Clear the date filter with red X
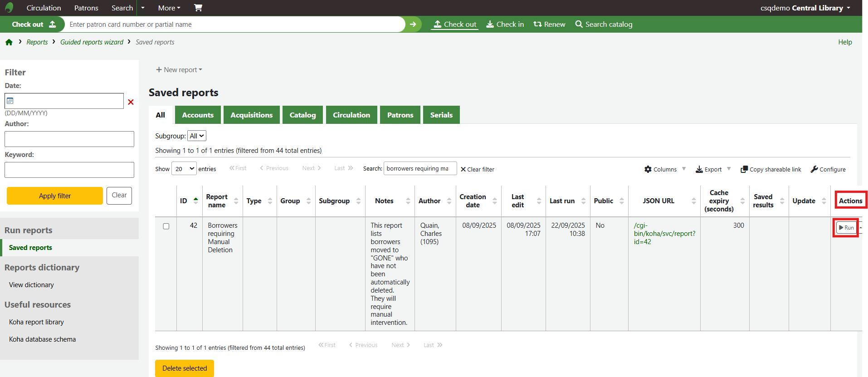 pos(131,102)
